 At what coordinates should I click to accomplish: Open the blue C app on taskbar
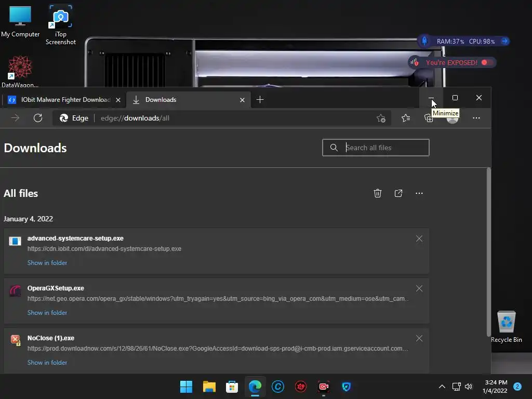(278, 387)
